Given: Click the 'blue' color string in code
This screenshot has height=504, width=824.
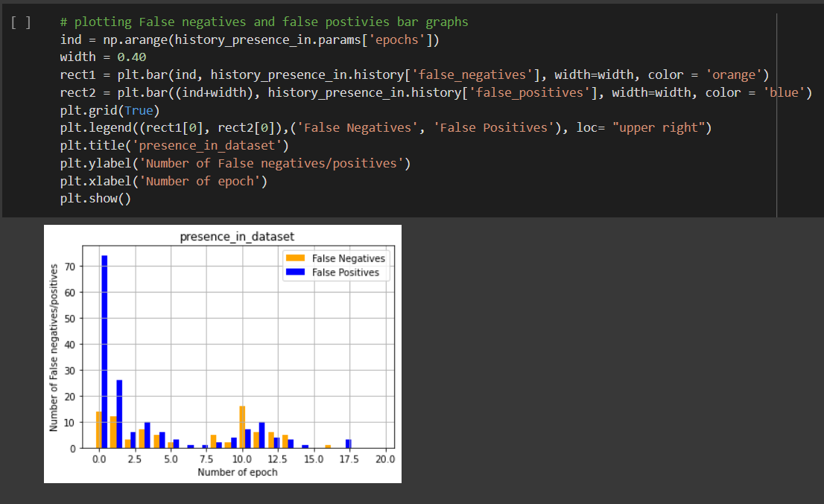Looking at the screenshot, I should tap(784, 93).
